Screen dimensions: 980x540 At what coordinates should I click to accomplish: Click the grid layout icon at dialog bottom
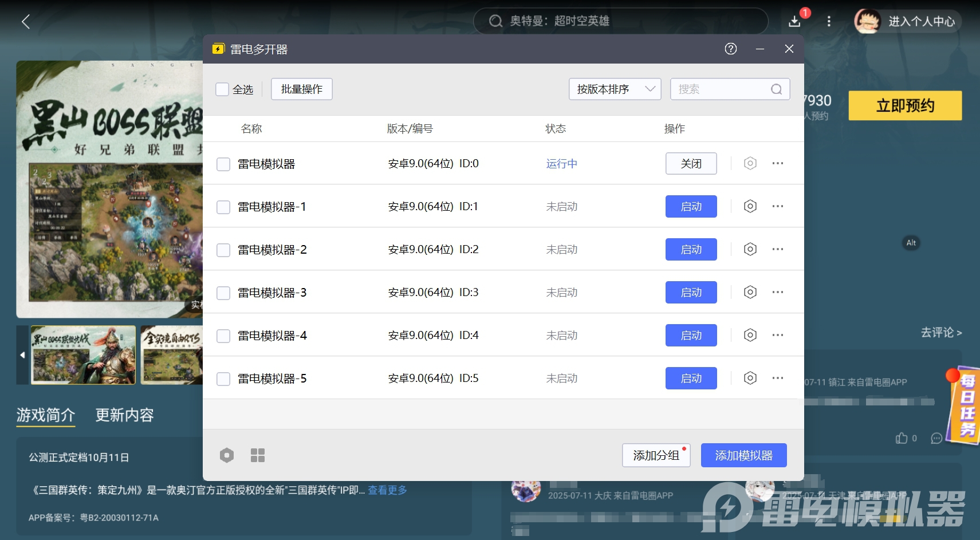[258, 455]
